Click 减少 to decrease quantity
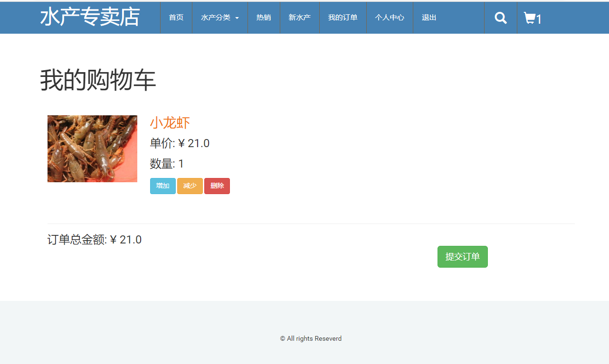The image size is (609, 364). pyautogui.click(x=190, y=186)
